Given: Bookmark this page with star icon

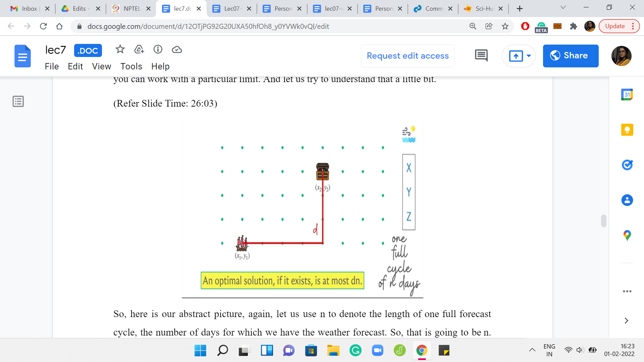Looking at the screenshot, I should [505, 26].
